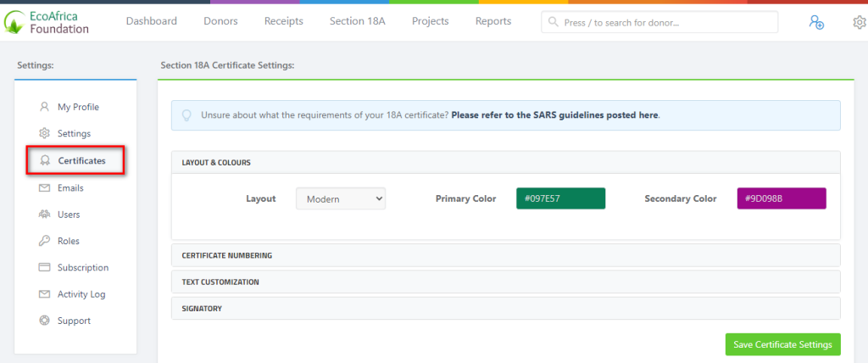The width and height of the screenshot is (868, 363).
Task: Click the Subscription card icon
Action: coord(44,268)
